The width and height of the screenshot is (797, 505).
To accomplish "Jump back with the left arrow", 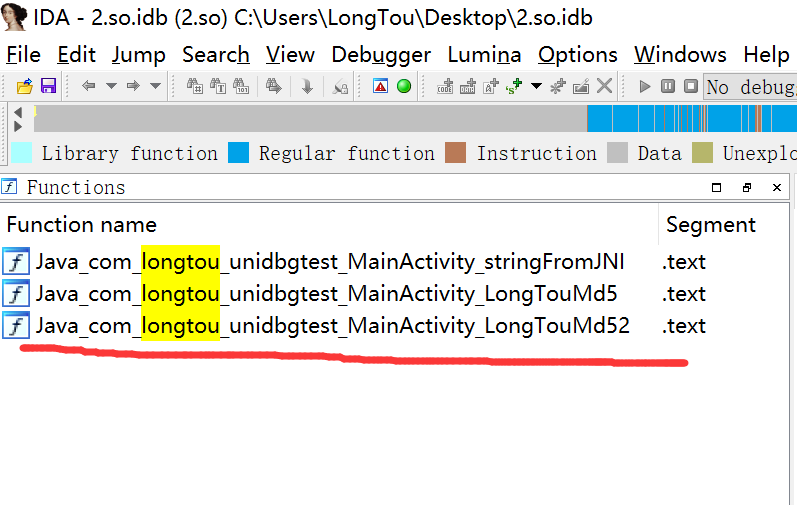I will (88, 86).
